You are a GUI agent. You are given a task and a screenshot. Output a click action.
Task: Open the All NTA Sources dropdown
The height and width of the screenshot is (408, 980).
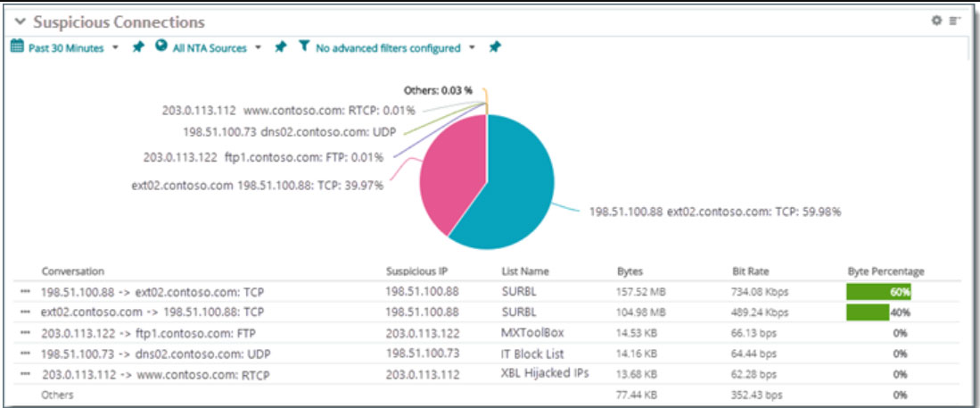click(x=258, y=48)
